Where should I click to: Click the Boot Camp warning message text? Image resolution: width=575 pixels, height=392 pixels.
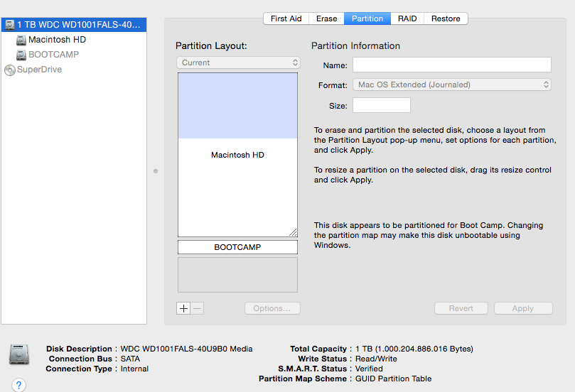pyautogui.click(x=429, y=235)
